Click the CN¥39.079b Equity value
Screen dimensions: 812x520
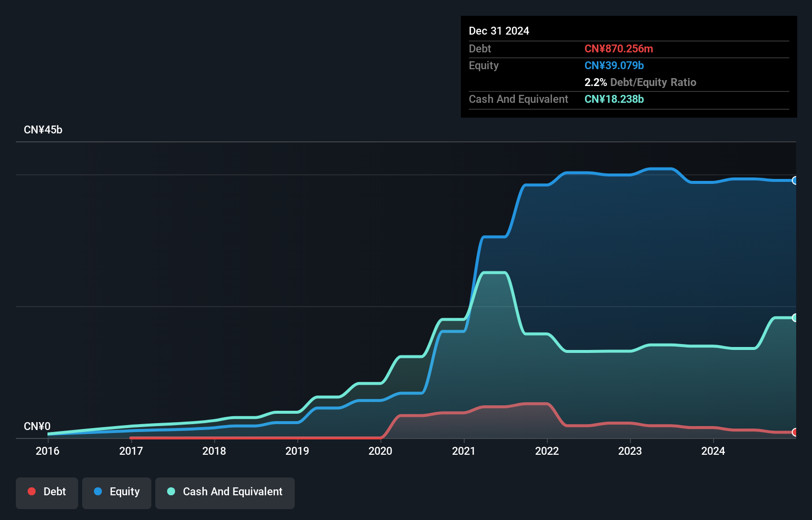pos(614,65)
